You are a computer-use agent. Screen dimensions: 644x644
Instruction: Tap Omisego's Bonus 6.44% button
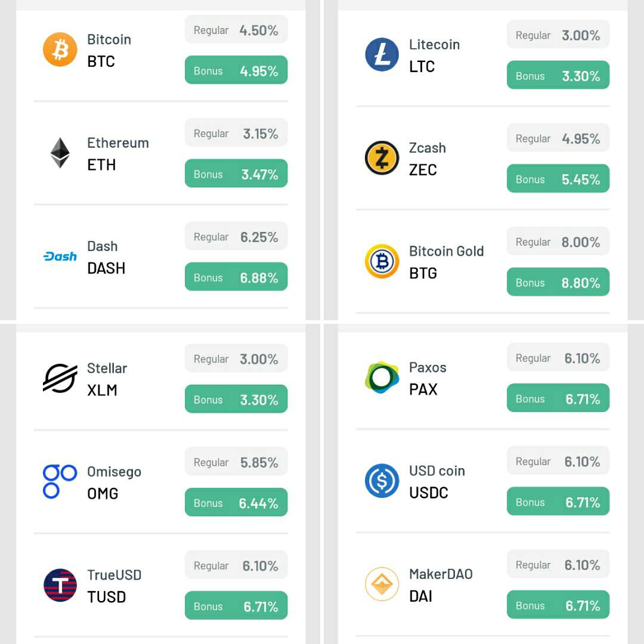pos(236,503)
